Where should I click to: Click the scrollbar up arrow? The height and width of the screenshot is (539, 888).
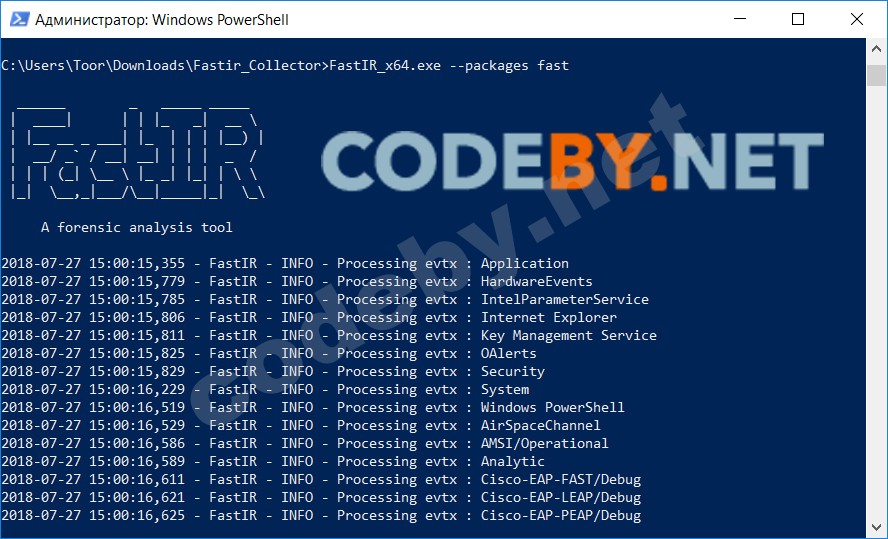[877, 50]
